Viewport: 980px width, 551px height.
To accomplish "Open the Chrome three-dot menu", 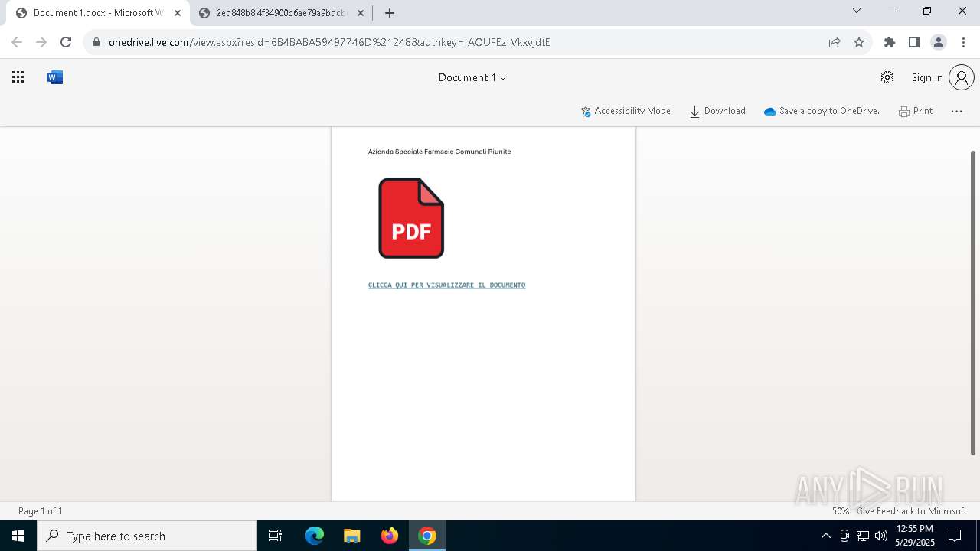I will tap(963, 42).
